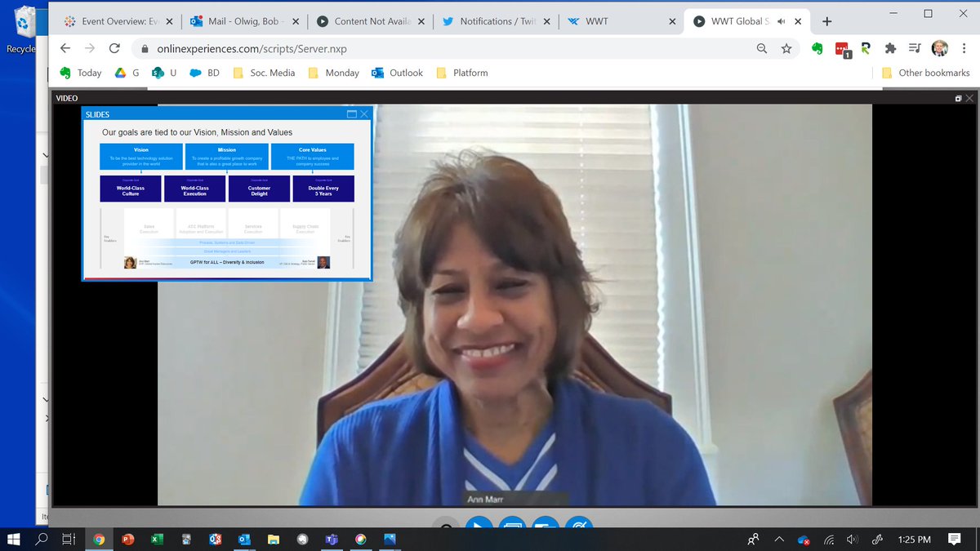Click the zoom magnifier in address bar
Viewport: 980px width, 551px height.
[x=762, y=48]
